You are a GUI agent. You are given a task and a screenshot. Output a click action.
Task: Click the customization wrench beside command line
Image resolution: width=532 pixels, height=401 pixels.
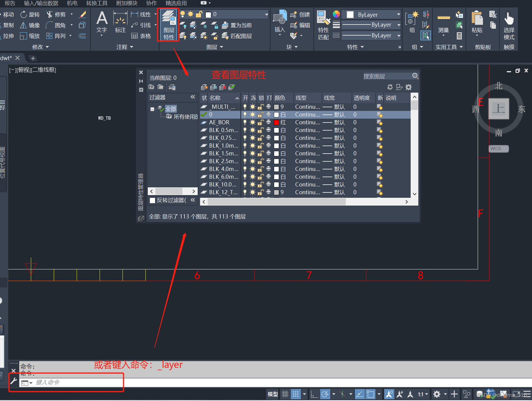13,381
